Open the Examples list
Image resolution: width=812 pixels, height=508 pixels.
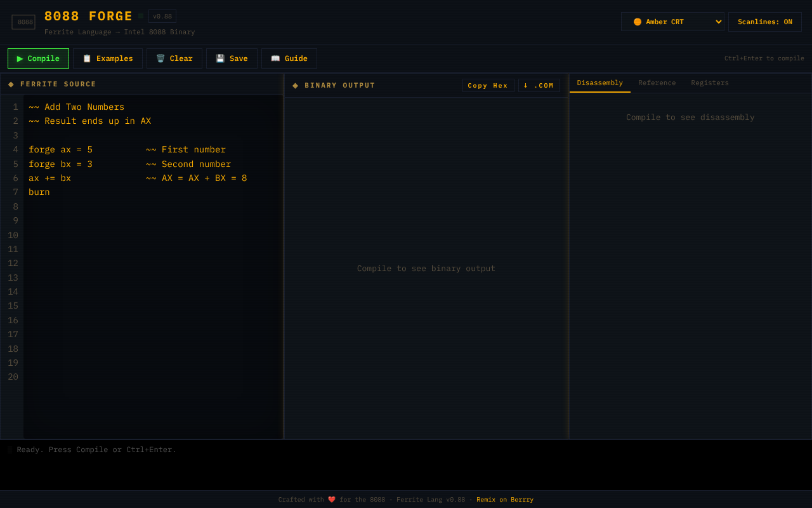coord(108,58)
